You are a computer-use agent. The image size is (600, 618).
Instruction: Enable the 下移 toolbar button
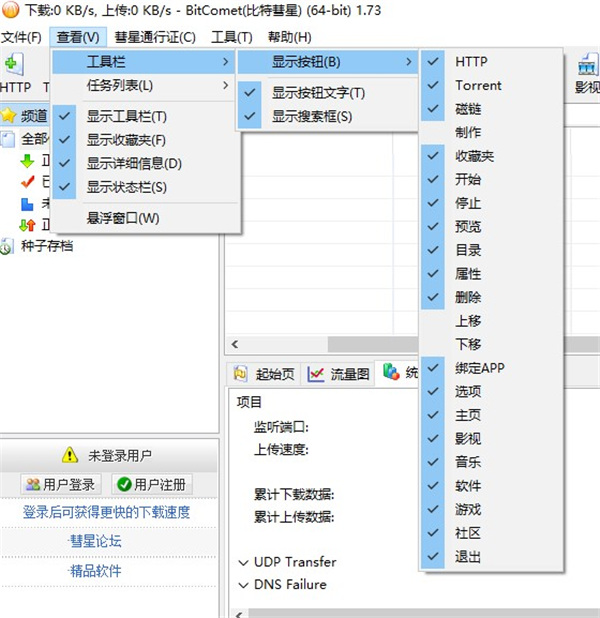click(x=491, y=344)
